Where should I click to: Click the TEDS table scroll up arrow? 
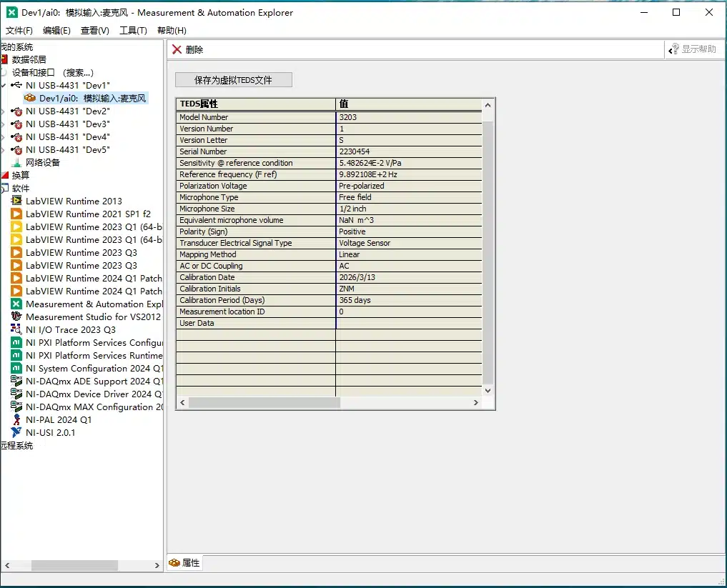coord(488,105)
